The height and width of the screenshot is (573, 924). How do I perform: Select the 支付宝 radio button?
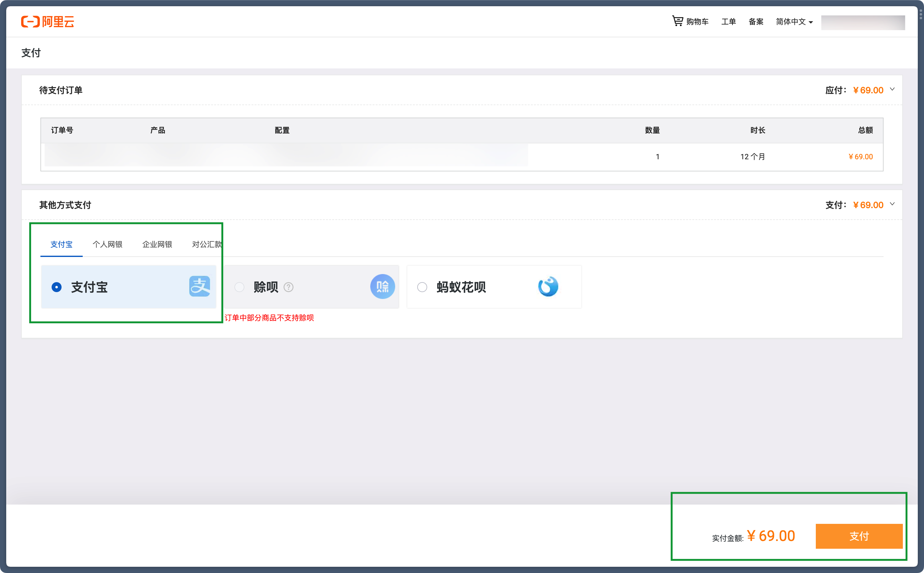(x=56, y=286)
